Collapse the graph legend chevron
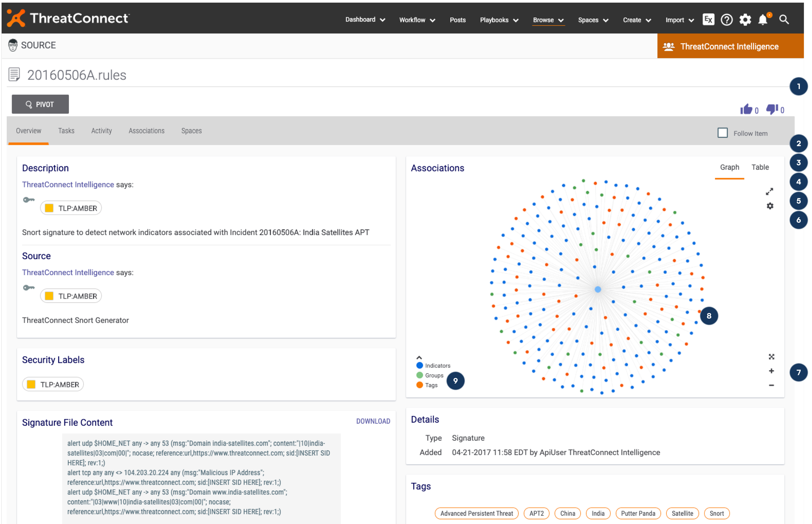Image resolution: width=812 pixels, height=524 pixels. pyautogui.click(x=419, y=358)
